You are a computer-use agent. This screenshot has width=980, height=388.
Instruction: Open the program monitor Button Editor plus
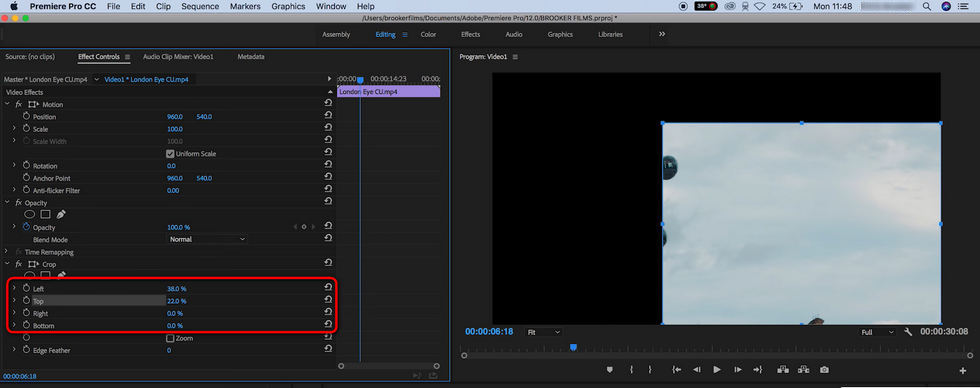click(x=962, y=371)
